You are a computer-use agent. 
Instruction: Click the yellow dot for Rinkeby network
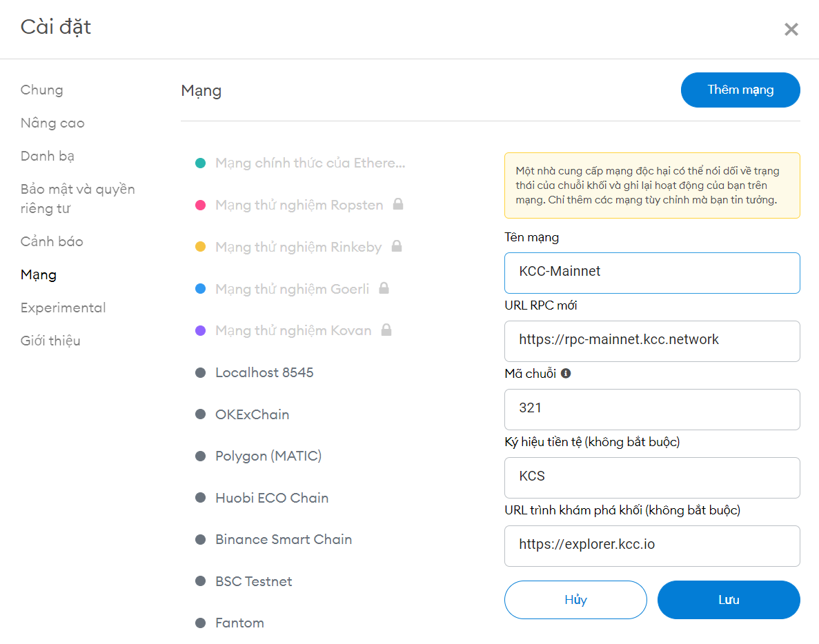pos(200,247)
